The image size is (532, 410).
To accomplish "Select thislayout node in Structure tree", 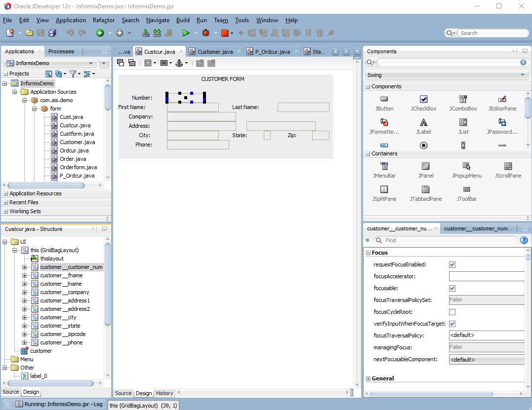I will pyautogui.click(x=52, y=259).
